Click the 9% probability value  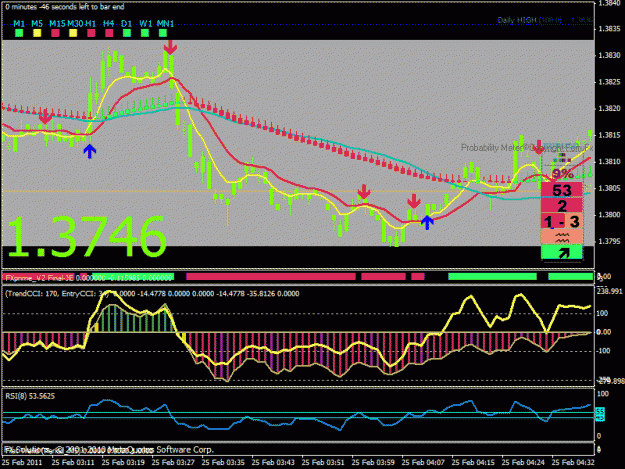(x=562, y=174)
